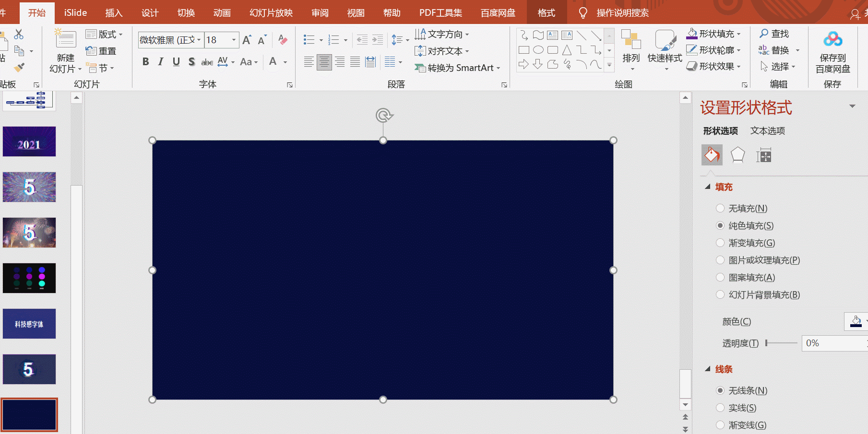This screenshot has height=434, width=868.
Task: Click the transparency percentage field showing 0%
Action: point(835,343)
